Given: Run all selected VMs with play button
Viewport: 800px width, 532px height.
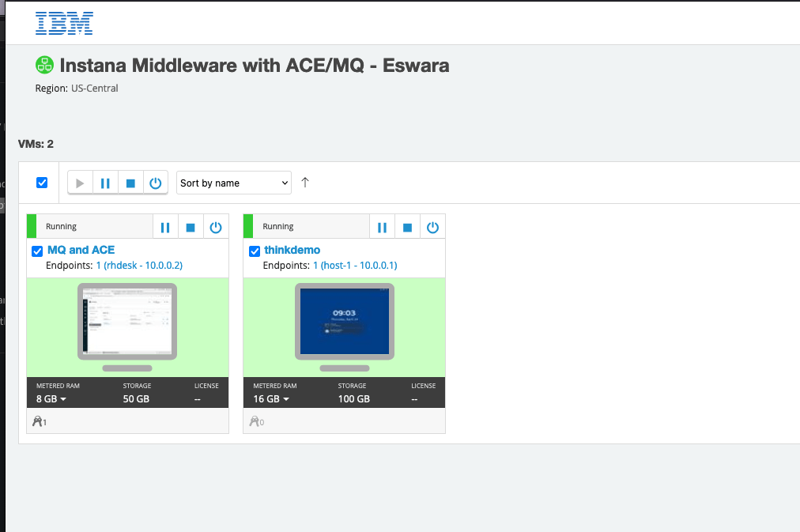Looking at the screenshot, I should pyautogui.click(x=80, y=183).
